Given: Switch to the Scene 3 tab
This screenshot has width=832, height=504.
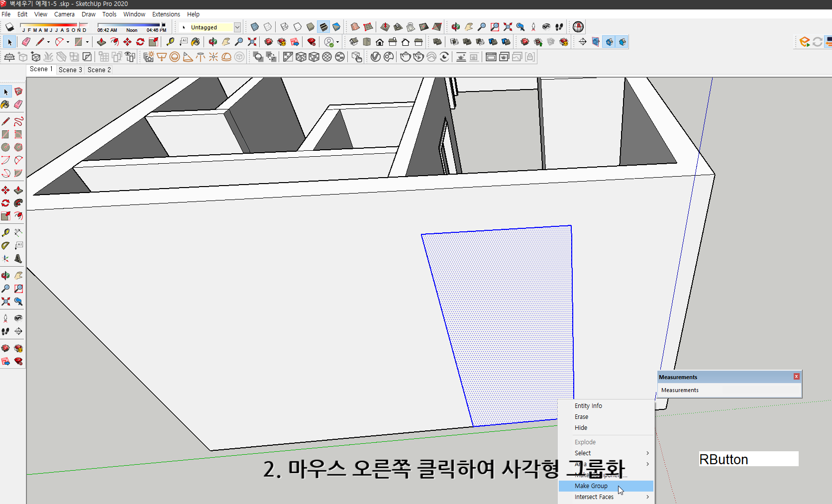Looking at the screenshot, I should (x=70, y=70).
